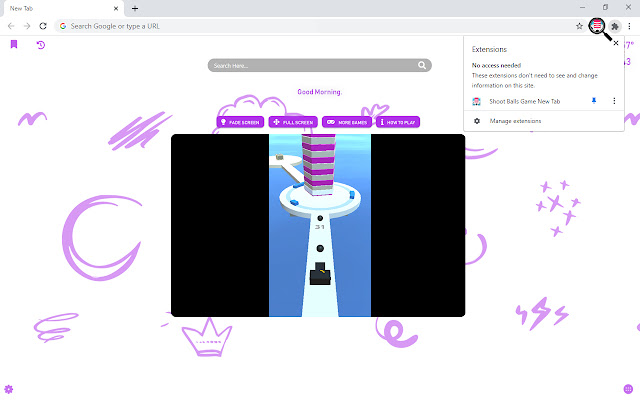
Task: Click Shoot Balls Game New Tab entry
Action: coord(524,101)
